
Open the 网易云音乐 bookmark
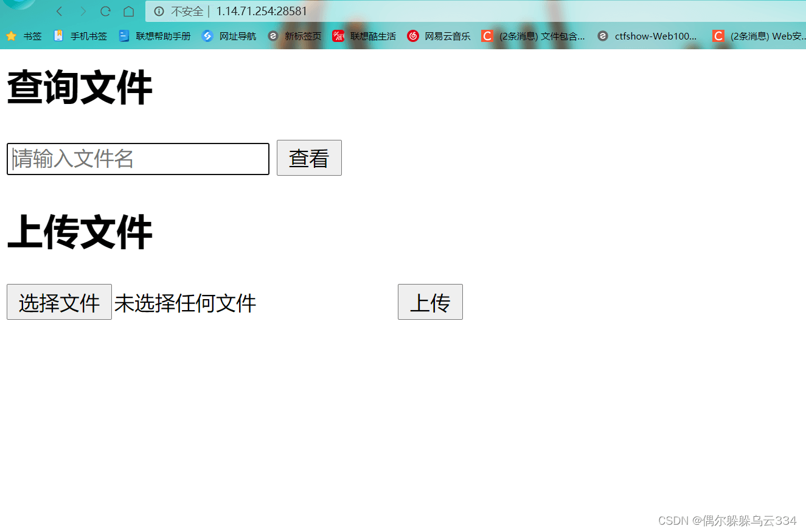(x=439, y=36)
